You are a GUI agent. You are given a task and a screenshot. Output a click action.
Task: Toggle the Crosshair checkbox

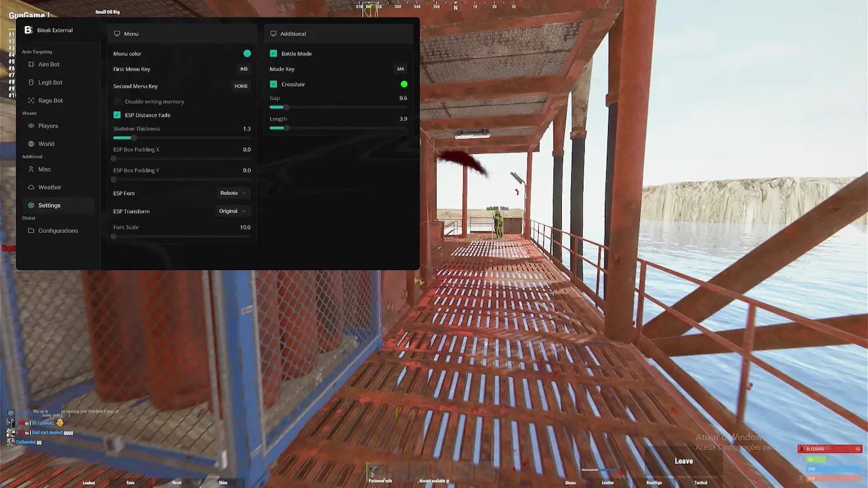pos(273,84)
